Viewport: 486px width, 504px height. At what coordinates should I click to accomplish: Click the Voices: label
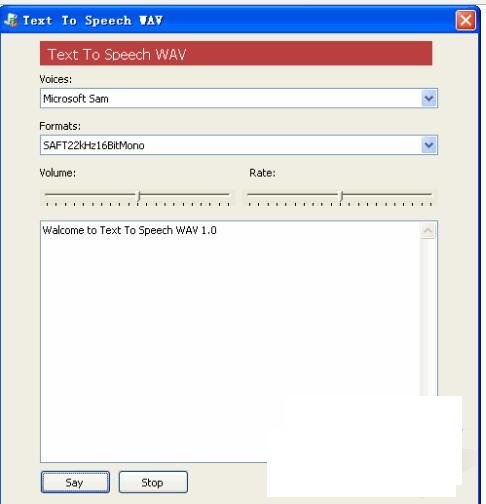tap(56, 79)
